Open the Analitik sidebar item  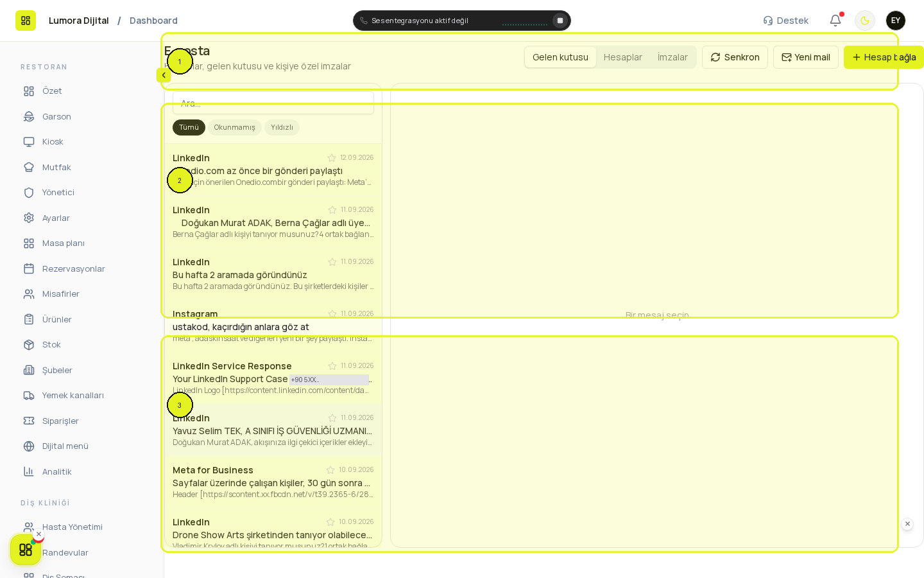tap(56, 471)
